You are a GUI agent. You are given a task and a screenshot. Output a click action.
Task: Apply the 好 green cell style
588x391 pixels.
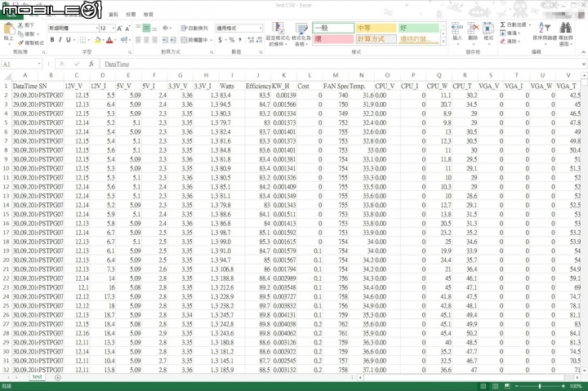(x=418, y=28)
